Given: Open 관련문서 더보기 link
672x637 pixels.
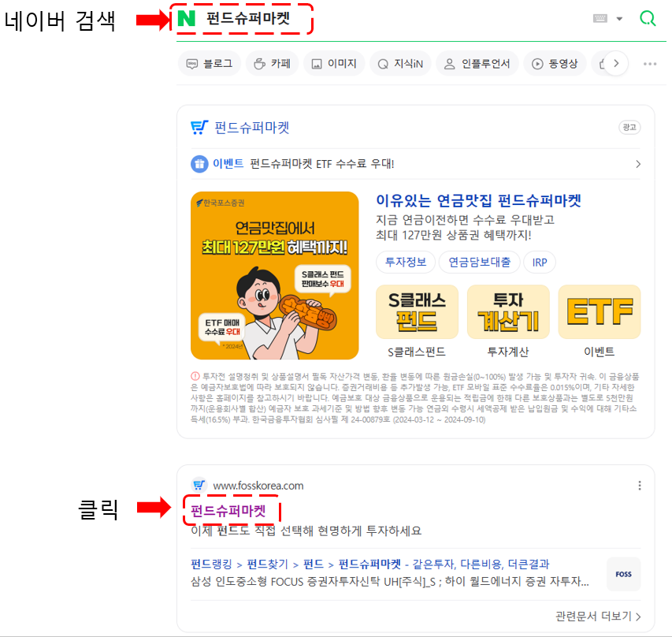Looking at the screenshot, I should [x=597, y=617].
